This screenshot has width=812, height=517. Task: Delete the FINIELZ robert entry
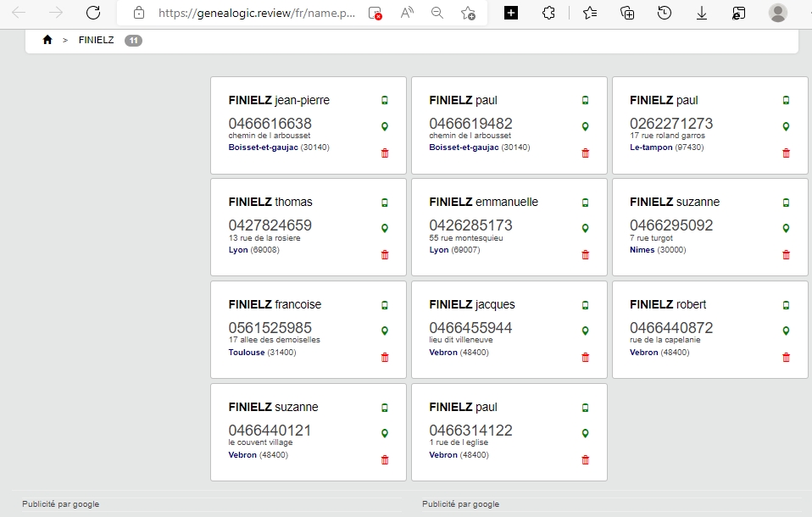tap(786, 357)
